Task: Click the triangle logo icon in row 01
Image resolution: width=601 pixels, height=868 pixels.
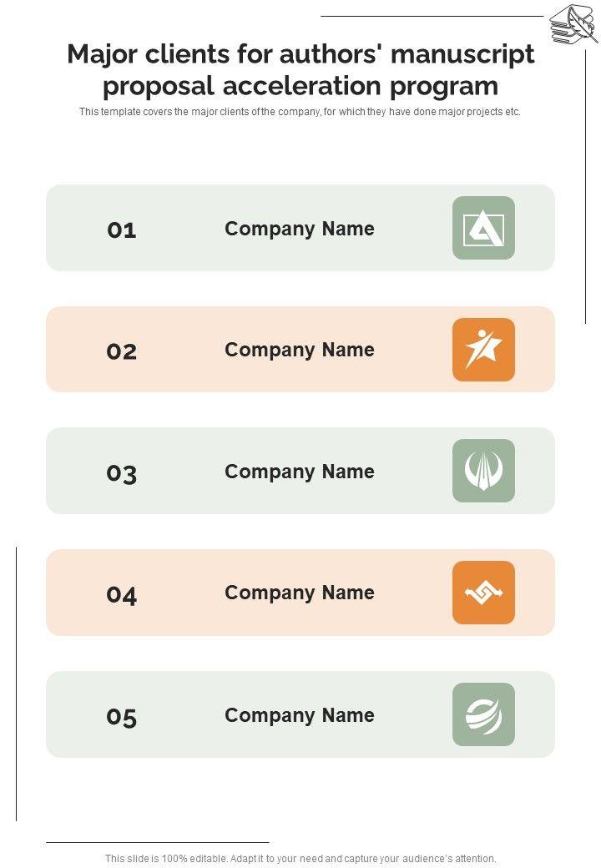Action: coord(483,228)
